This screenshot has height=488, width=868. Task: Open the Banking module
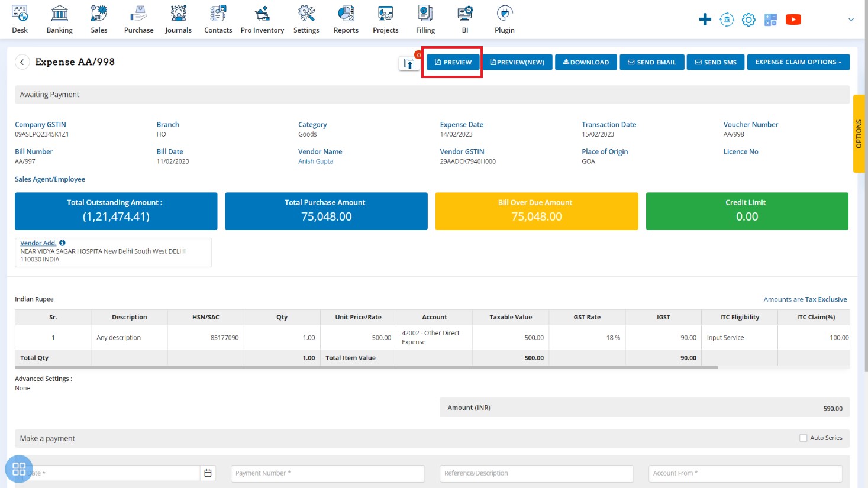coord(59,20)
